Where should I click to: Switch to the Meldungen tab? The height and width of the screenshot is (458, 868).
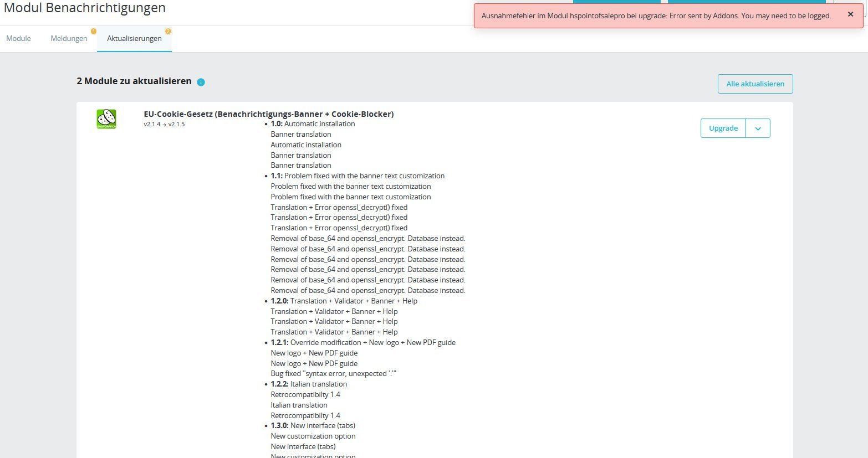coord(69,38)
